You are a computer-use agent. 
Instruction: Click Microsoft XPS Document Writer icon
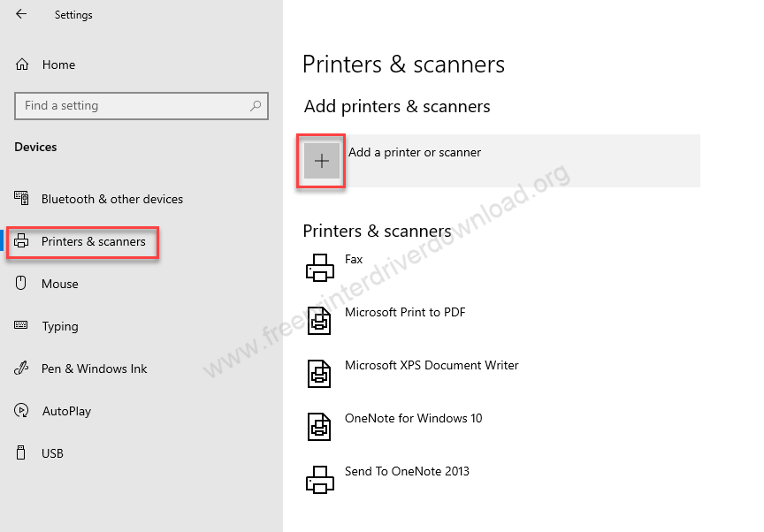pos(319,374)
